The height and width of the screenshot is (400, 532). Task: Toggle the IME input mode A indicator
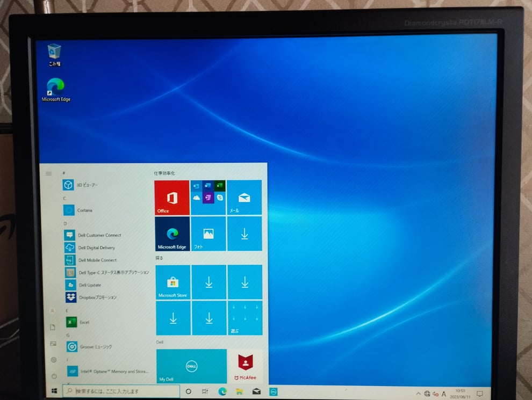click(444, 394)
